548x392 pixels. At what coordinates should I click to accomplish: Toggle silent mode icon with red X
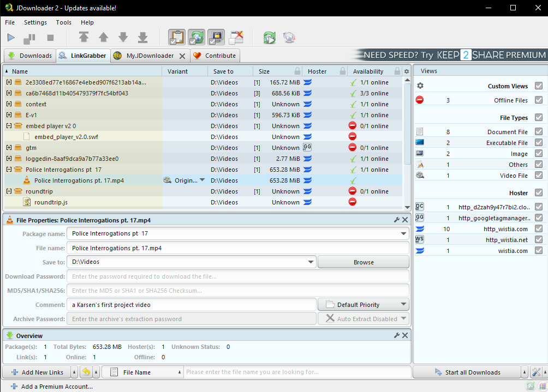point(236,37)
